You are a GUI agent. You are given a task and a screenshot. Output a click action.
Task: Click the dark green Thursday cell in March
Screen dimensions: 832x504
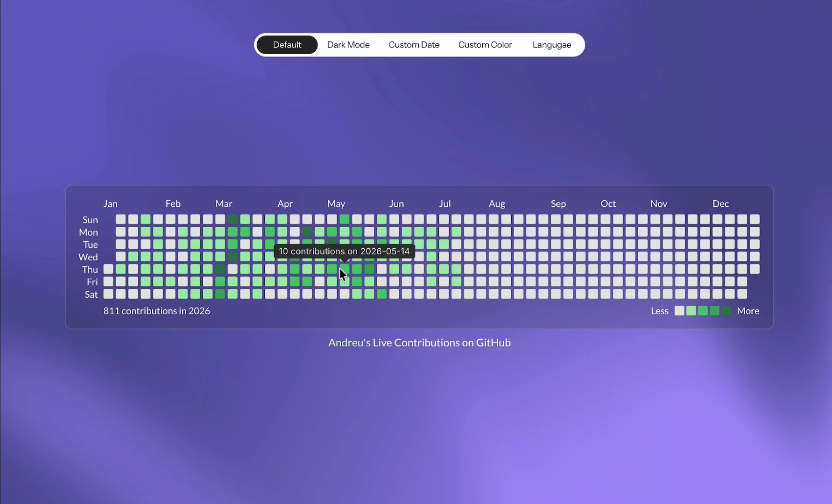(x=220, y=269)
